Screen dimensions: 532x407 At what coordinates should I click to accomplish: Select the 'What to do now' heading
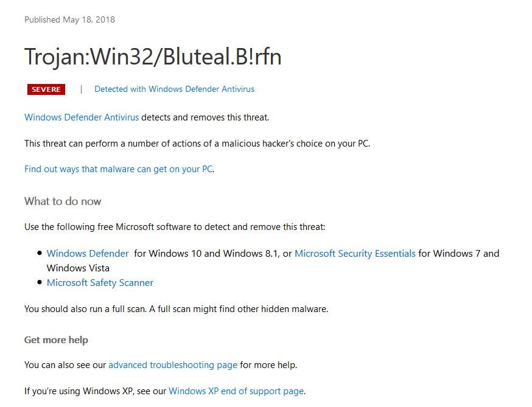point(63,201)
